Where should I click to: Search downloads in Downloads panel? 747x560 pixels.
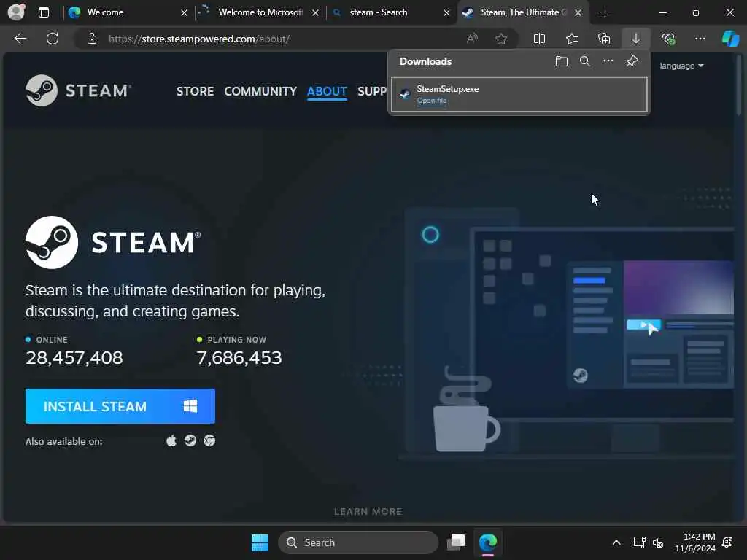584,61
